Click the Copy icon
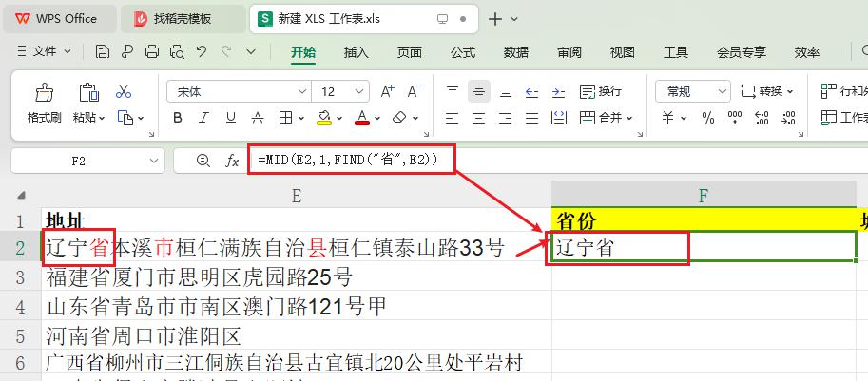This screenshot has height=381, width=868. [x=125, y=118]
